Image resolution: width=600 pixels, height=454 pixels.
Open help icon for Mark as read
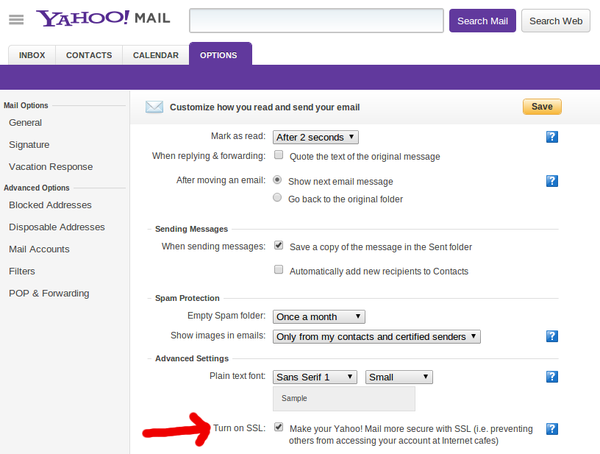coord(551,137)
